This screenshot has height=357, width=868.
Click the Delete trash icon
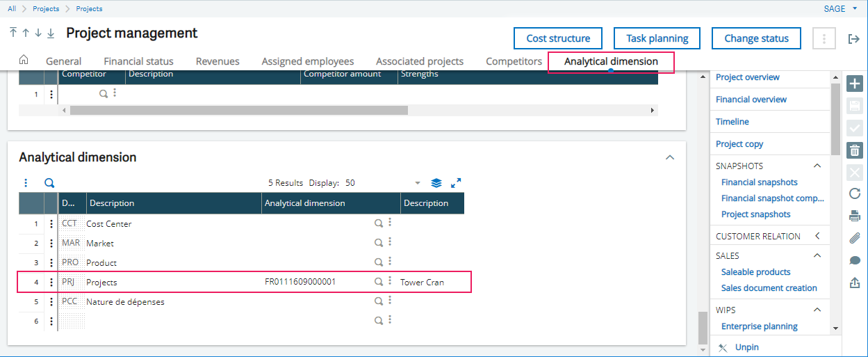coord(855,150)
